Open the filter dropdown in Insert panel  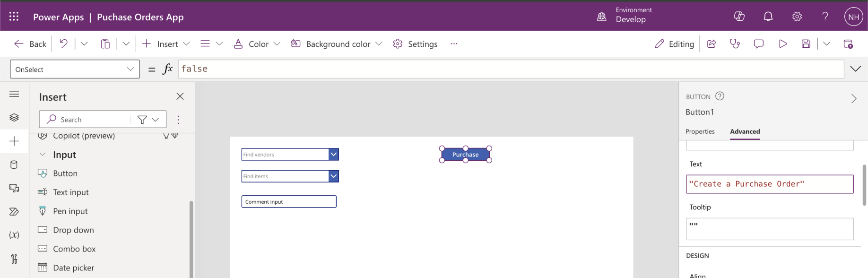148,120
